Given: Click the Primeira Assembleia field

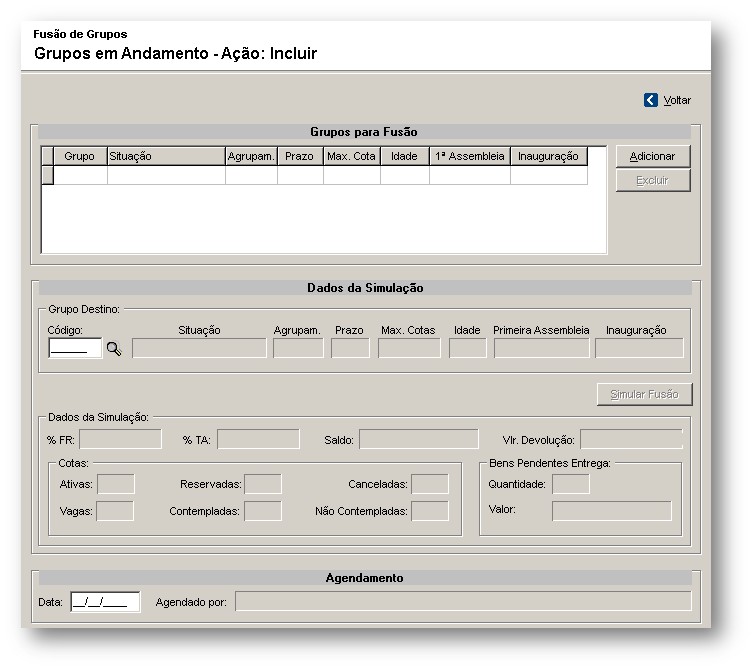Looking at the screenshot, I should click(x=542, y=348).
